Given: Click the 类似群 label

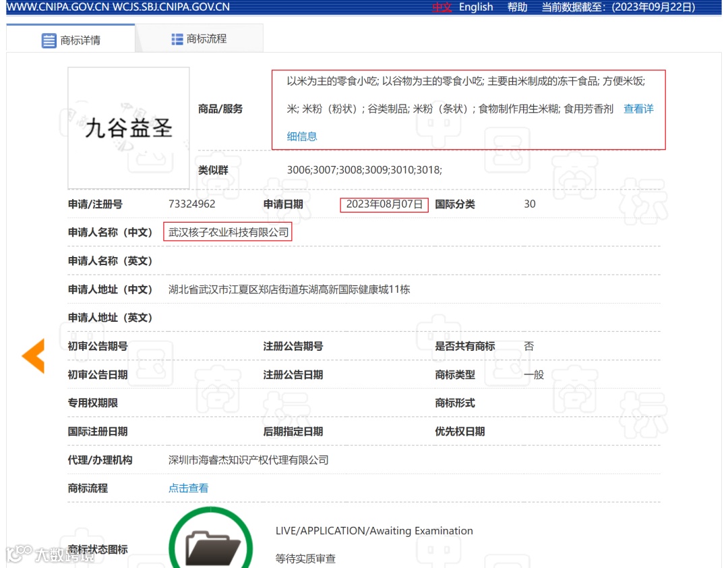Looking at the screenshot, I should coord(213,170).
